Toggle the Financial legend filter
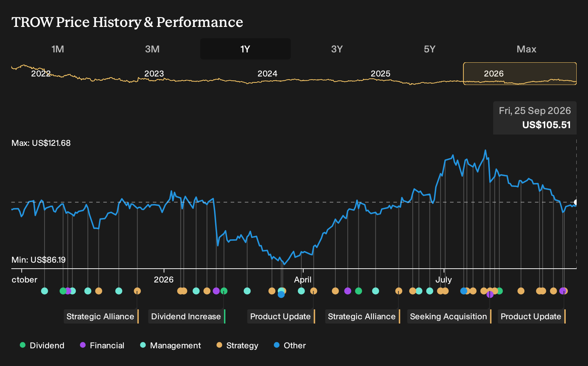 pos(102,345)
